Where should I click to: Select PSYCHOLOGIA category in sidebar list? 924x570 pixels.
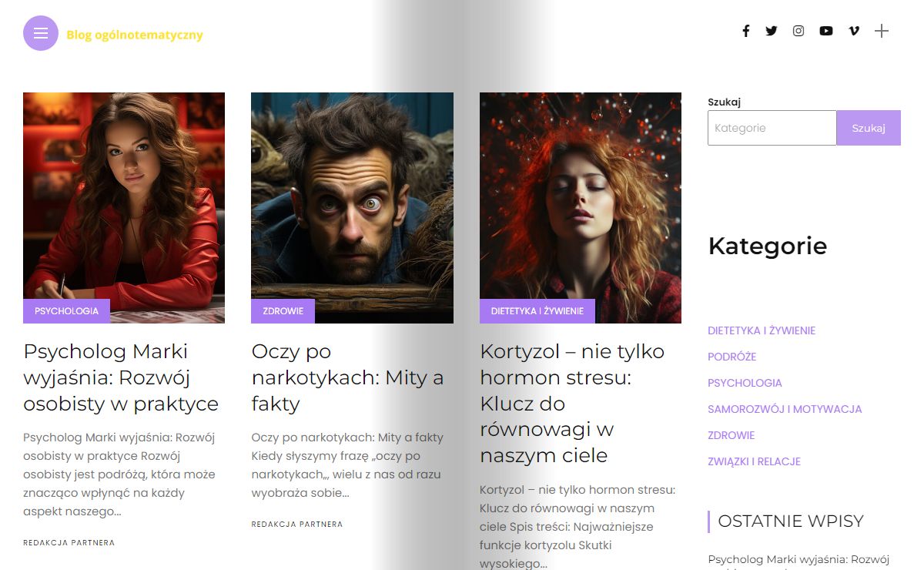[745, 383]
